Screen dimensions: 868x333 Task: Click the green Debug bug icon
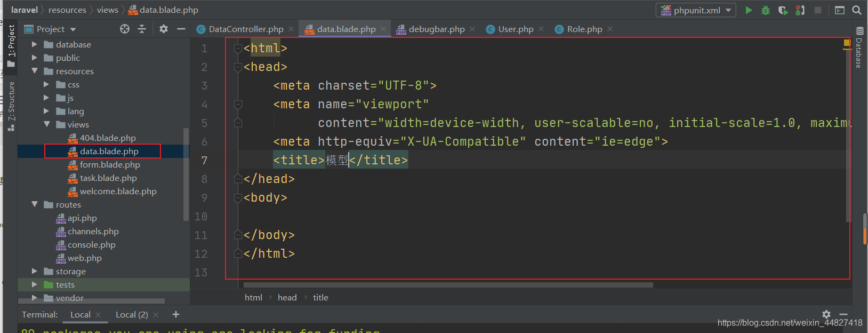point(766,10)
